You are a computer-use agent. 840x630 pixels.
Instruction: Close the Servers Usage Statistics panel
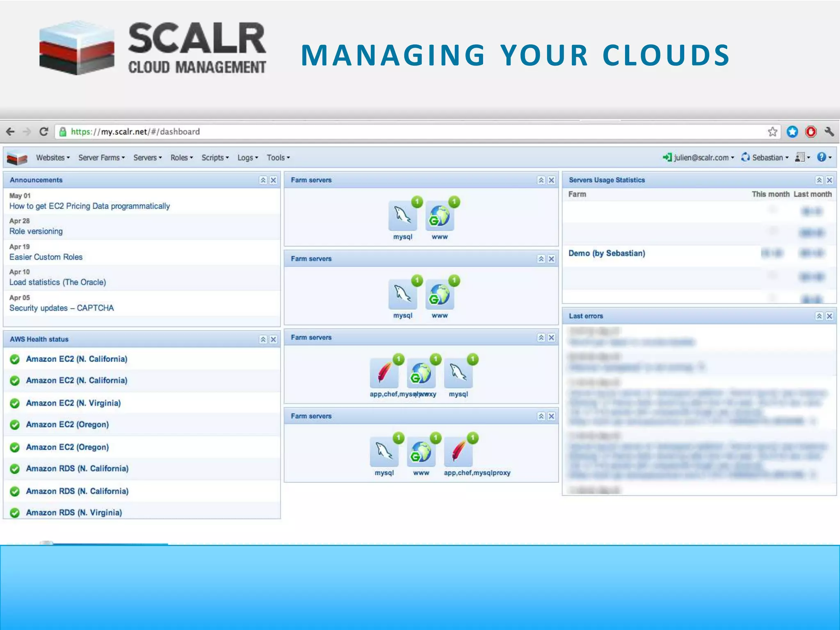click(x=829, y=180)
